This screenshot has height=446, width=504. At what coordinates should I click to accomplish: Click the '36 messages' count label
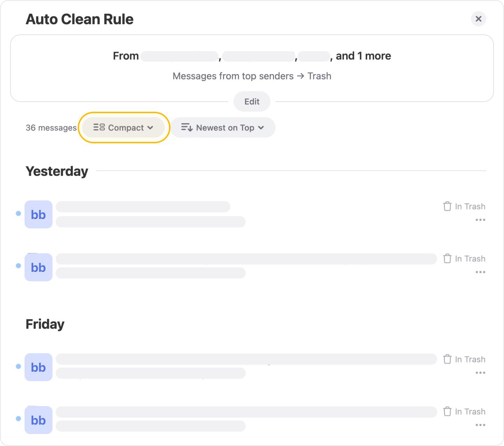tap(51, 128)
